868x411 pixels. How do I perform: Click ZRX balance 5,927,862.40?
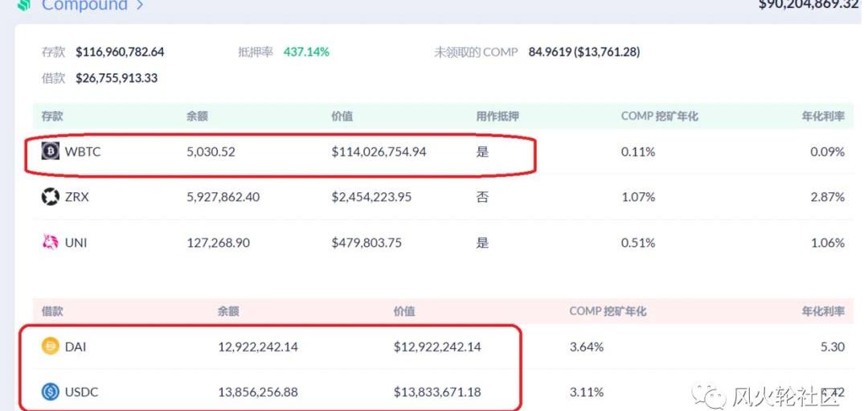[223, 197]
